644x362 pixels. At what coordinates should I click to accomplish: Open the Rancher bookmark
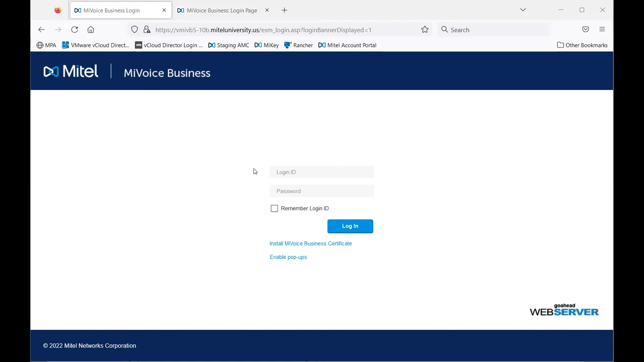coord(298,45)
